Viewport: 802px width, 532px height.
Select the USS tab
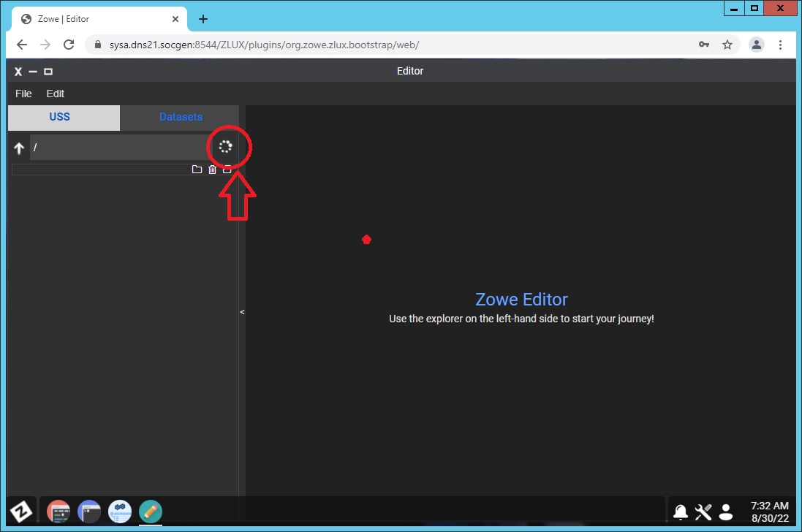(x=59, y=117)
